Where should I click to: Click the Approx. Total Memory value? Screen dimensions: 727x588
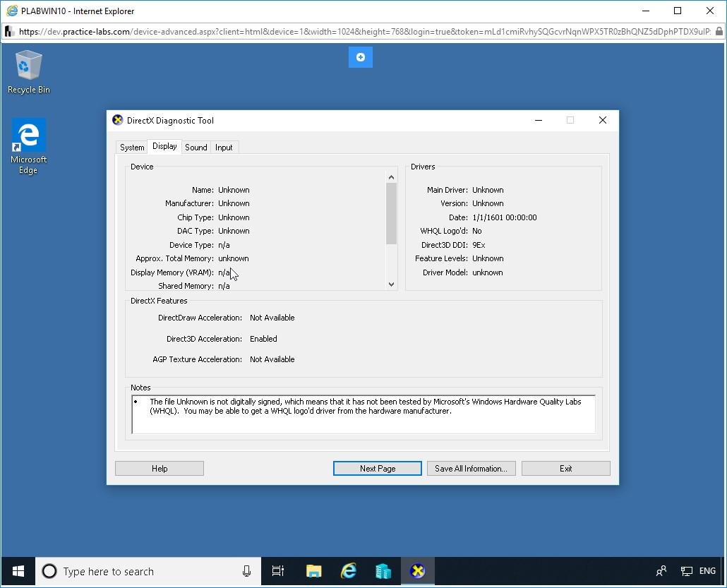[x=233, y=259]
